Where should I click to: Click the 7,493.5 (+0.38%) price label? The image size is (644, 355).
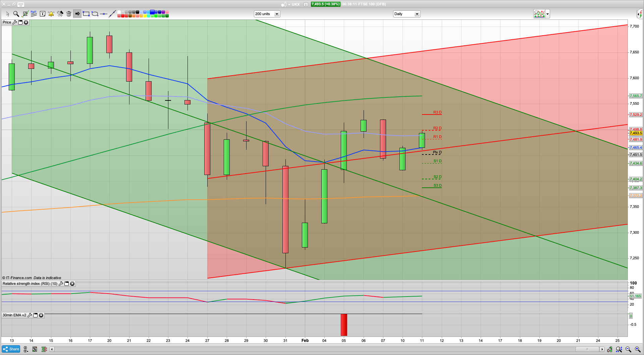tap(325, 4)
